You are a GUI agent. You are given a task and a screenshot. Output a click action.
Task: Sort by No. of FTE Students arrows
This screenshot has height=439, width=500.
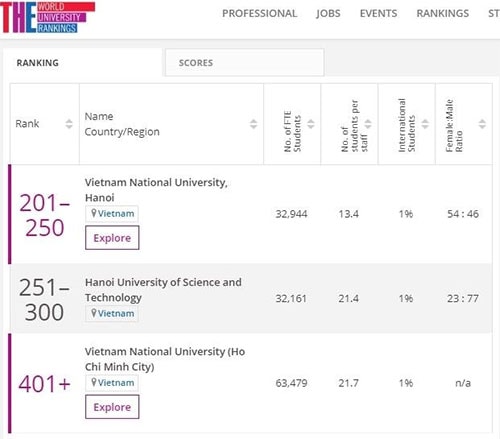pyautogui.click(x=311, y=124)
